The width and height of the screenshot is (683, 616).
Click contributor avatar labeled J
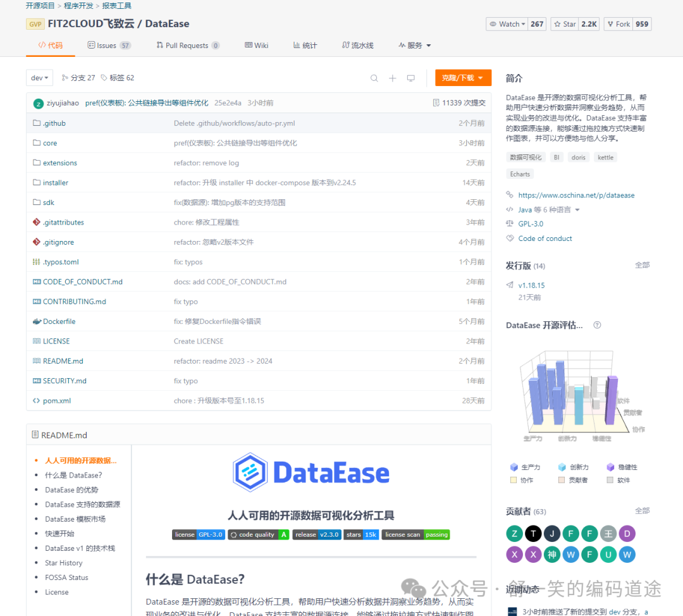pos(552,534)
